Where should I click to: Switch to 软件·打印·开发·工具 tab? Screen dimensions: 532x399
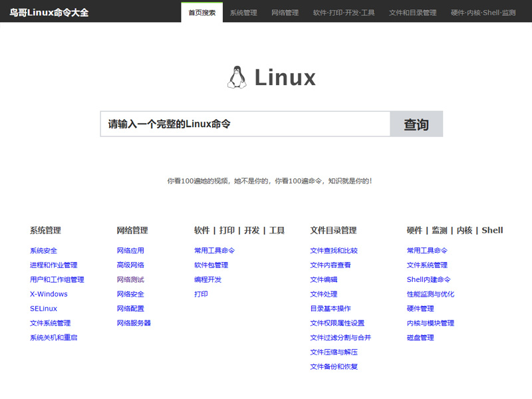click(344, 13)
